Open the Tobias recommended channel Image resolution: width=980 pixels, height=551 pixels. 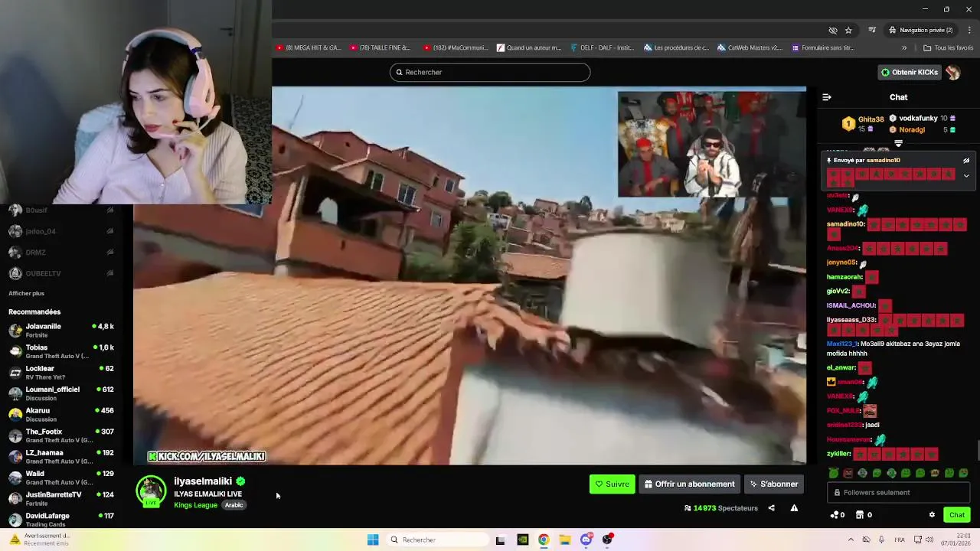coord(61,351)
